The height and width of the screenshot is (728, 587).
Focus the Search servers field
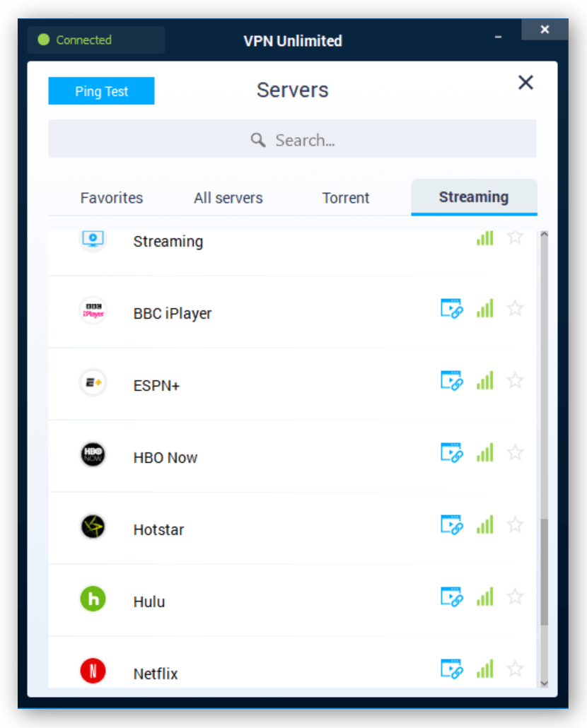(292, 139)
